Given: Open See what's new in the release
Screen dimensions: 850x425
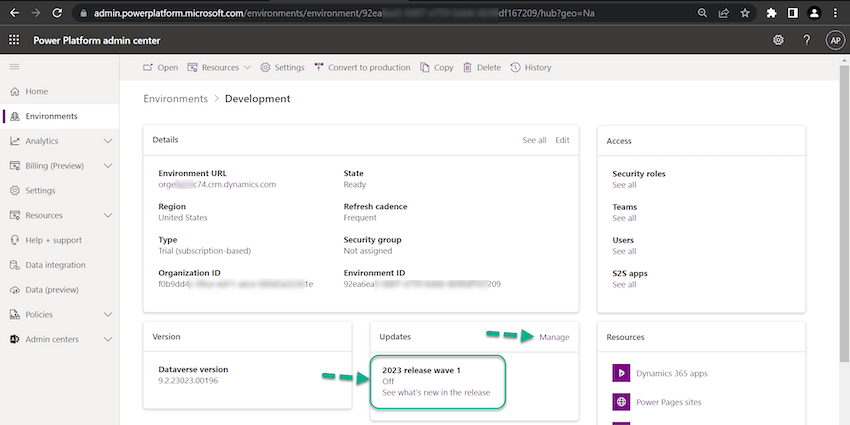Looking at the screenshot, I should coord(436,392).
